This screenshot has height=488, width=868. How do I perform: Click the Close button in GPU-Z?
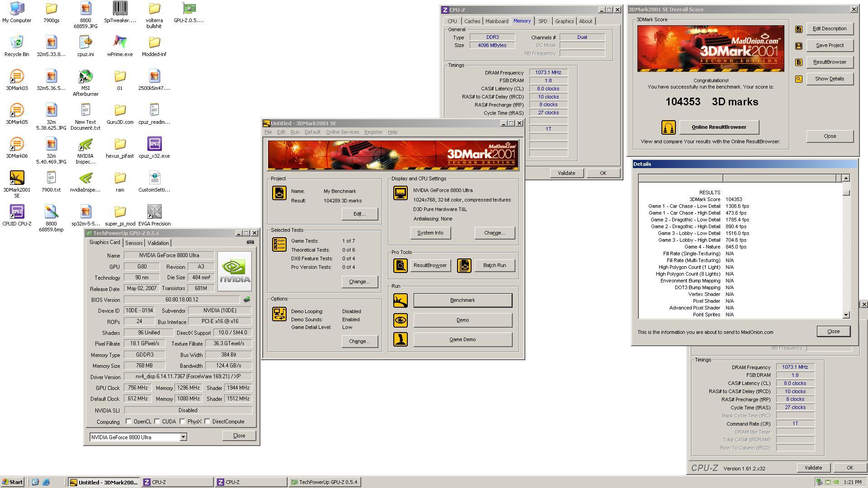[239, 436]
